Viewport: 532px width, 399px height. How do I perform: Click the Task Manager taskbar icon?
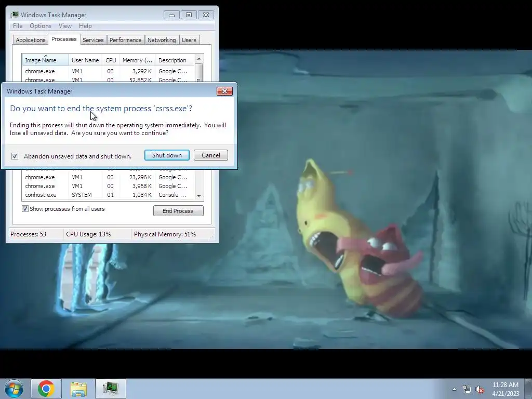pos(111,389)
